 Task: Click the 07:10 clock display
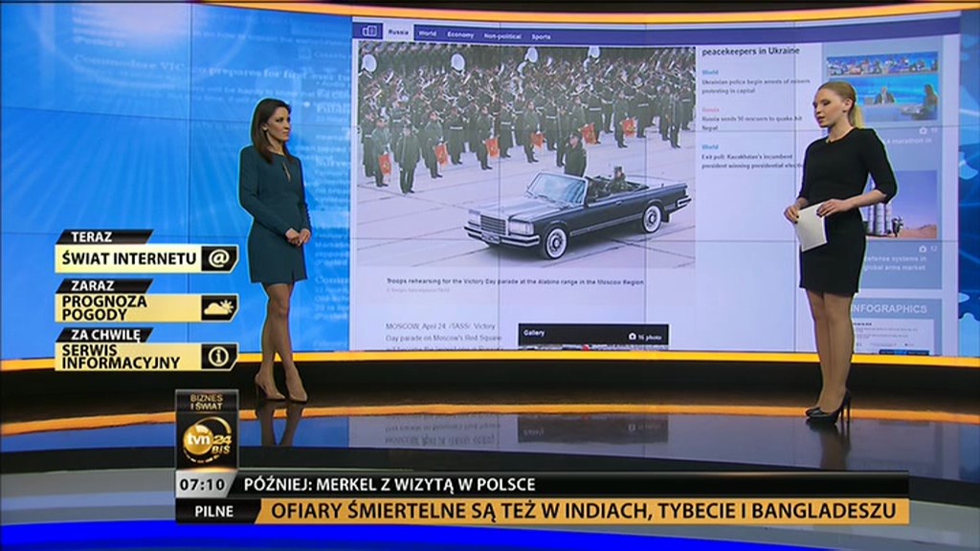[203, 484]
